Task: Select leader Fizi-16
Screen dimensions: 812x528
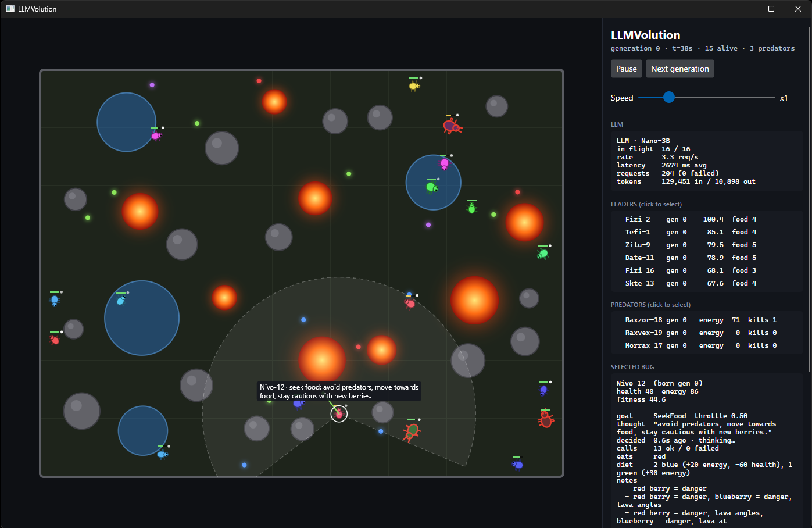Action: click(707, 270)
